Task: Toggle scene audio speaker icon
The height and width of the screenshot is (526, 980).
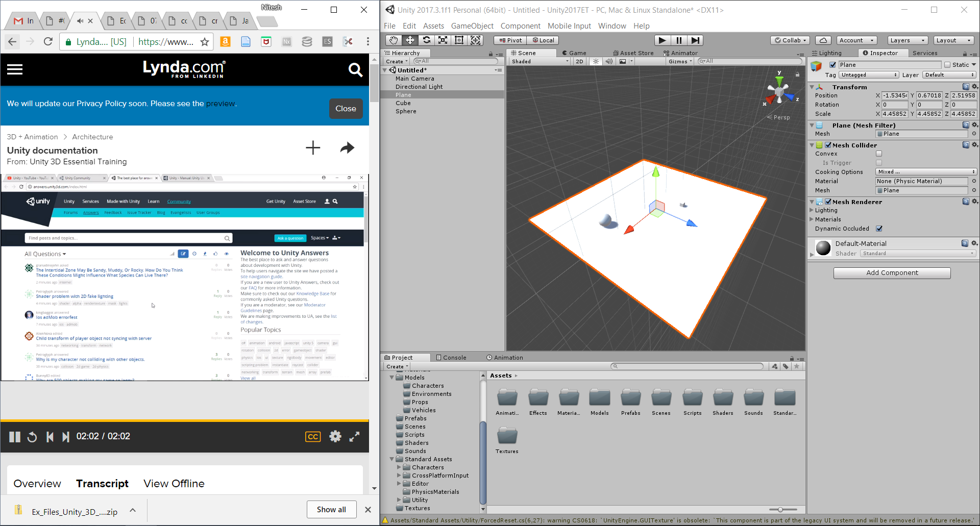Action: pyautogui.click(x=609, y=61)
